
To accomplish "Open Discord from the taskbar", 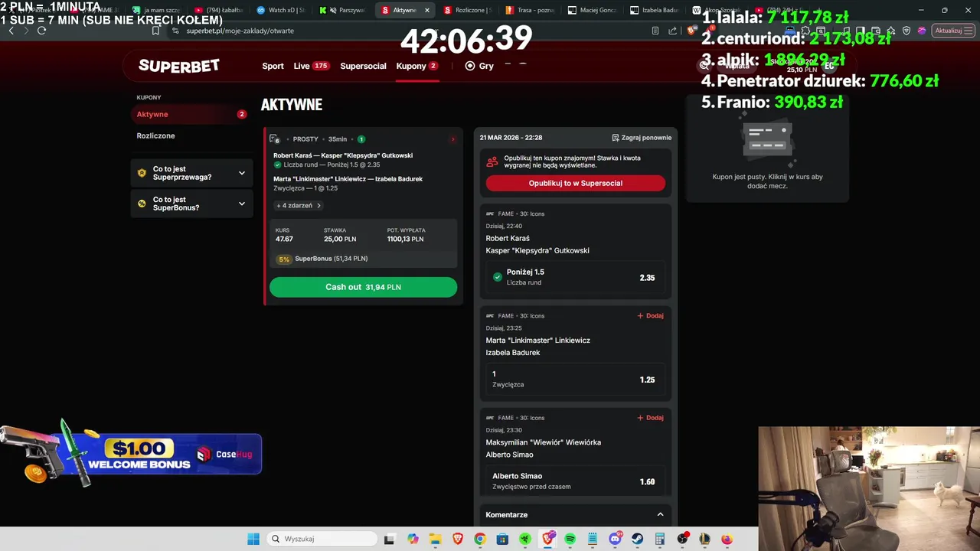I will pos(615,539).
